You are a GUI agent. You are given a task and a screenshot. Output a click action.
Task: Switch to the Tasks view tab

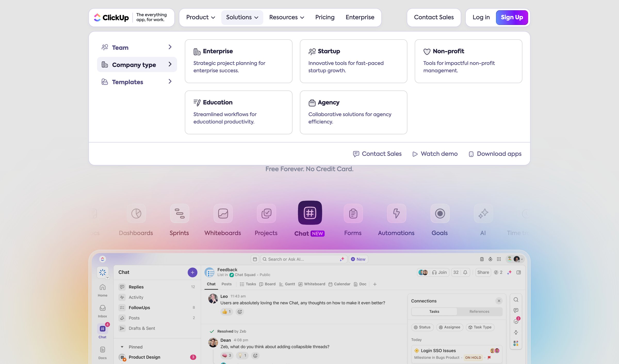point(248,284)
